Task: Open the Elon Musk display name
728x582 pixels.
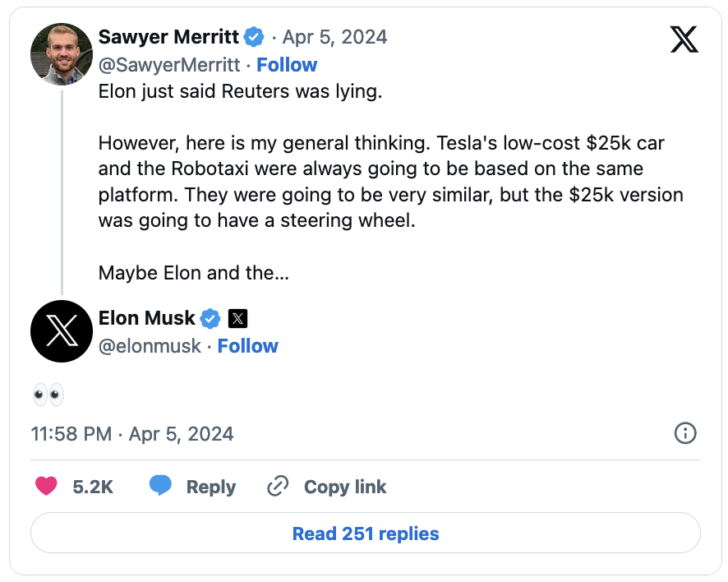Action: click(147, 318)
